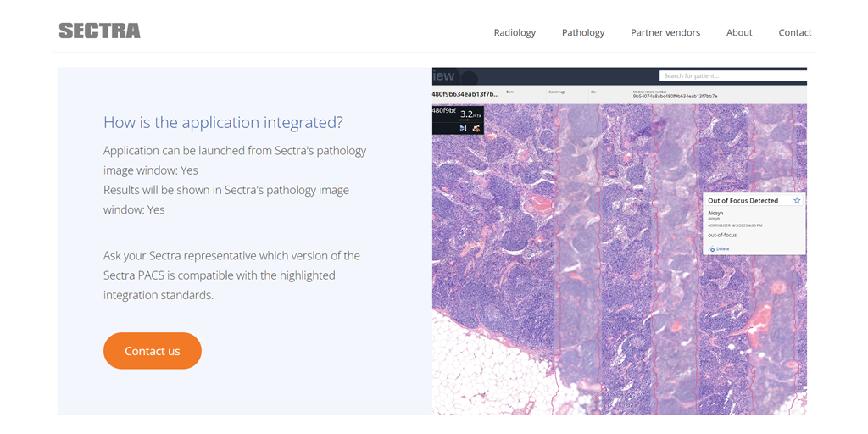Star the Out of Focus Detected annotation
The image size is (868, 434).
pos(797,201)
